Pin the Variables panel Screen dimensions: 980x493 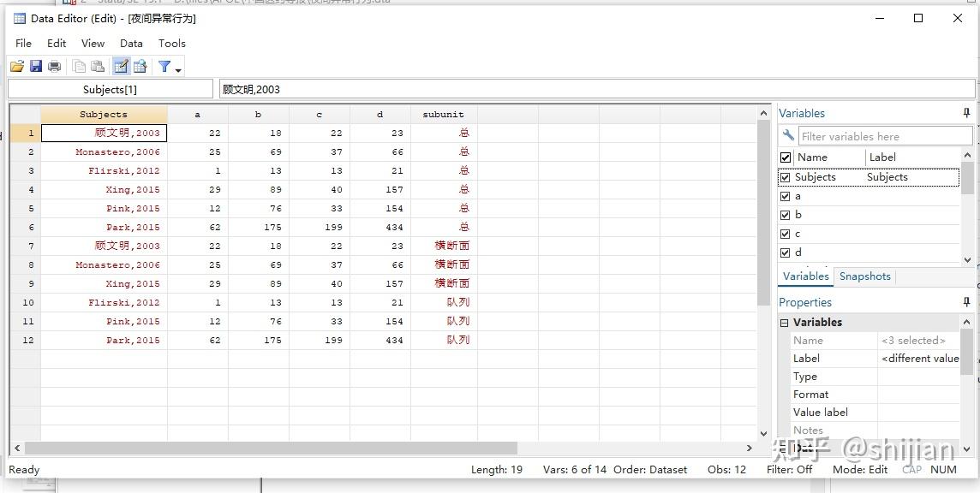[966, 113]
